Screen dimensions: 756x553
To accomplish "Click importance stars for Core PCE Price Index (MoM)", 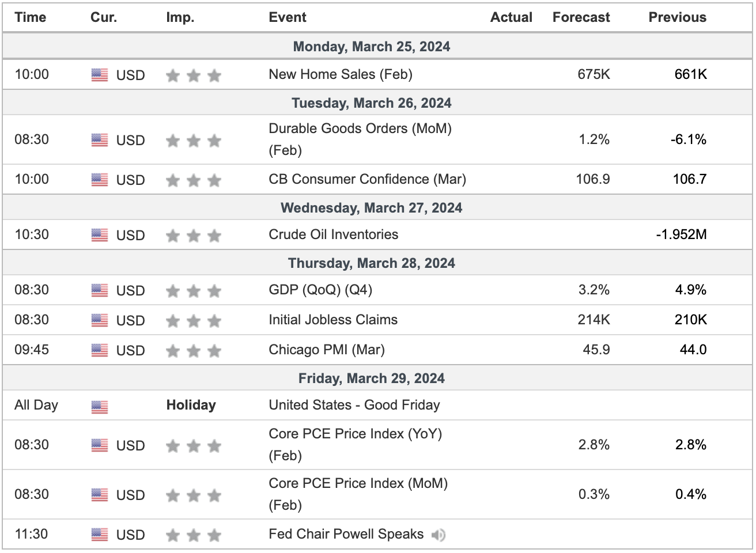I will click(x=194, y=495).
